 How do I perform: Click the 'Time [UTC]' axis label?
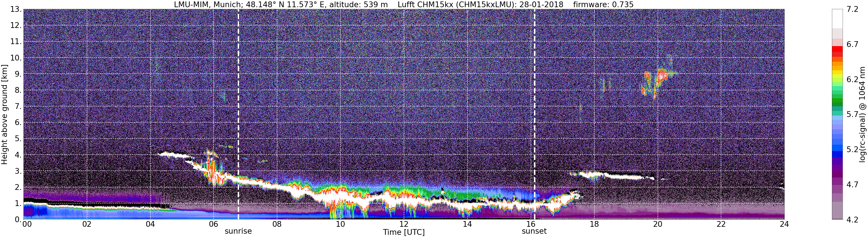(404, 232)
